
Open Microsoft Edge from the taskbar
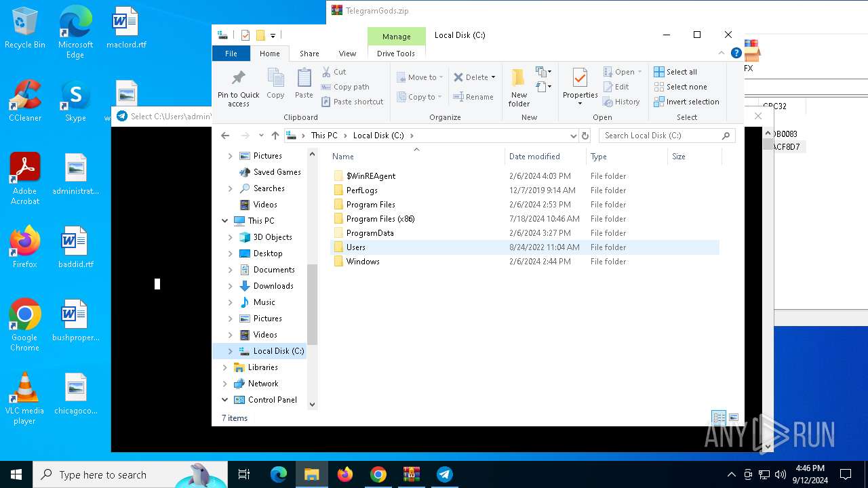(279, 474)
